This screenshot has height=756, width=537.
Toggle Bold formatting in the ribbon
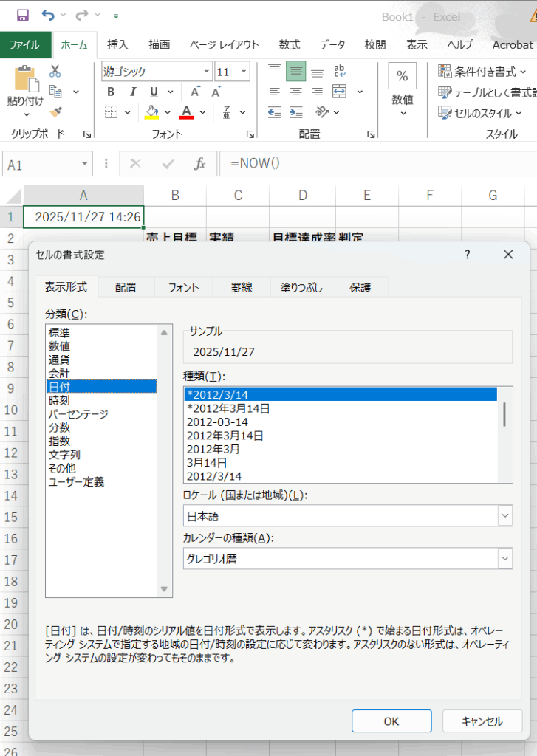(111, 92)
